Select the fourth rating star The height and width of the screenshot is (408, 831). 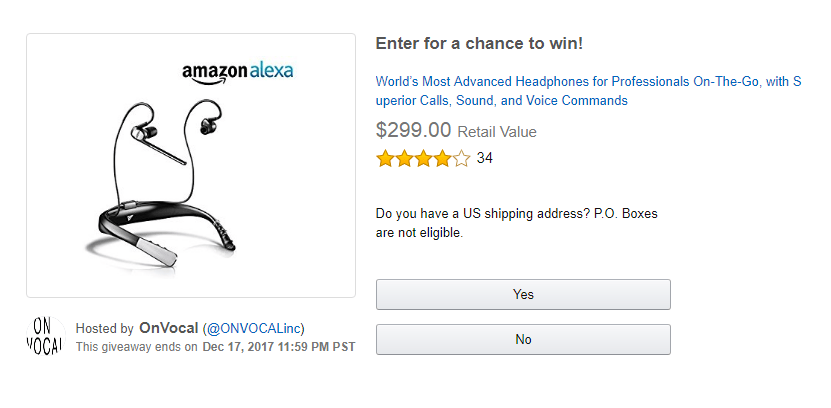point(442,158)
